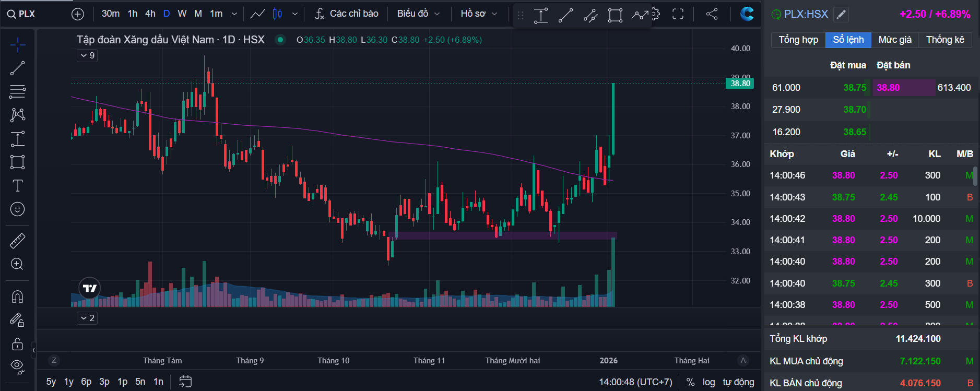Click the TradingView logo on chart

90,288
